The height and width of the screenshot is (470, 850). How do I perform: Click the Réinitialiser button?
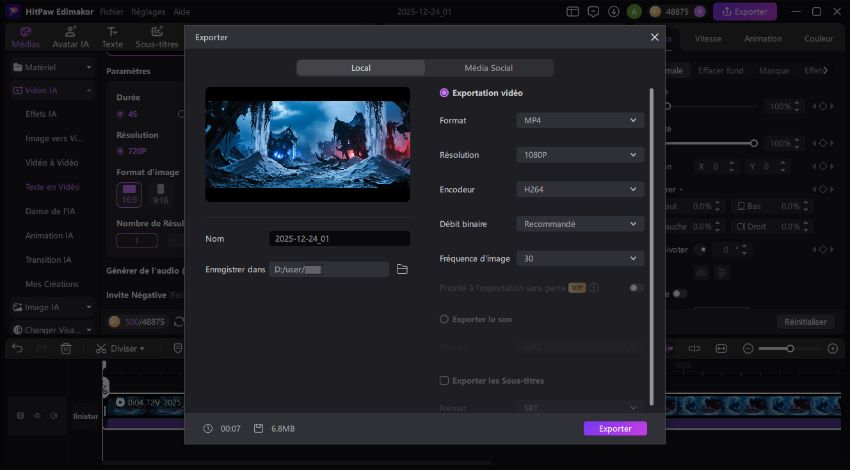point(805,322)
